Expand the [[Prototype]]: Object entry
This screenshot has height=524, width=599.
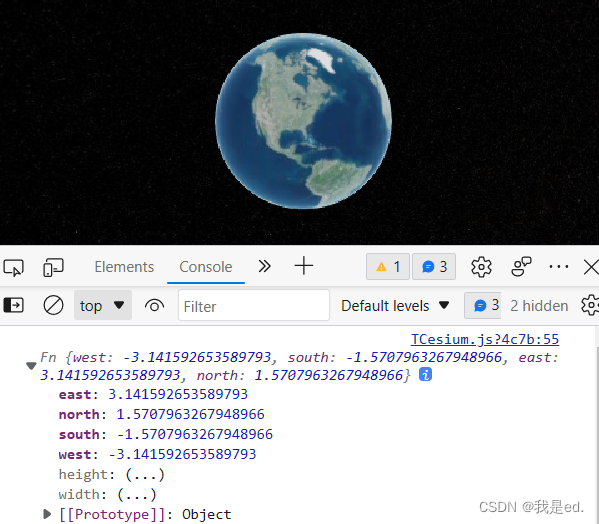click(47, 514)
